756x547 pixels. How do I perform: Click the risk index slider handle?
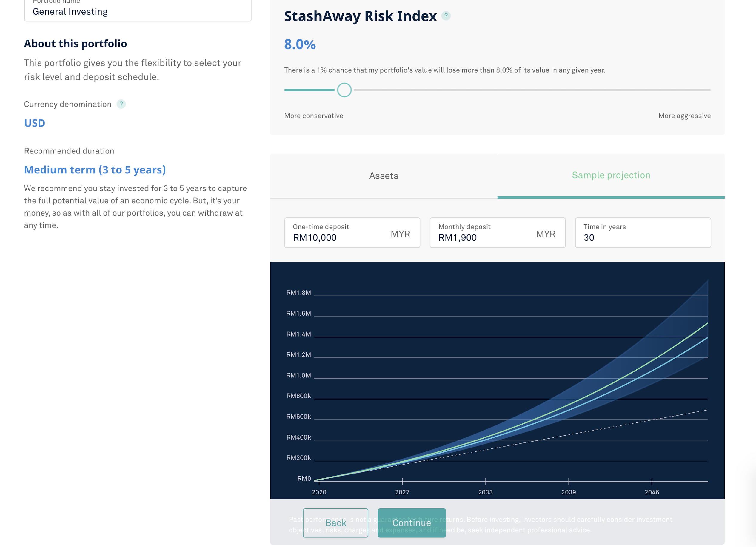click(x=344, y=90)
